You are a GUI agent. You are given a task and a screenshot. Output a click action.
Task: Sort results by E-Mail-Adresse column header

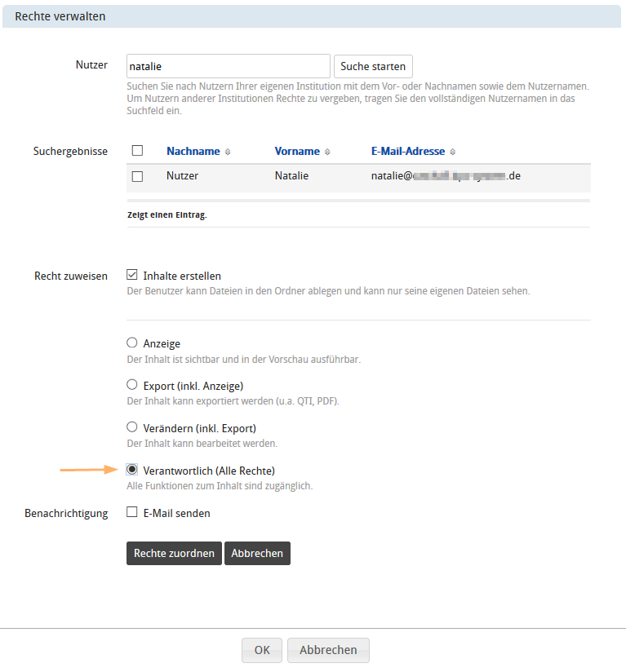[407, 152]
